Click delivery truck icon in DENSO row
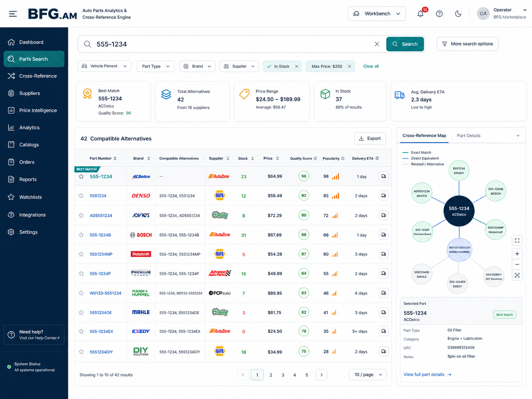The image size is (532, 399). click(384, 195)
